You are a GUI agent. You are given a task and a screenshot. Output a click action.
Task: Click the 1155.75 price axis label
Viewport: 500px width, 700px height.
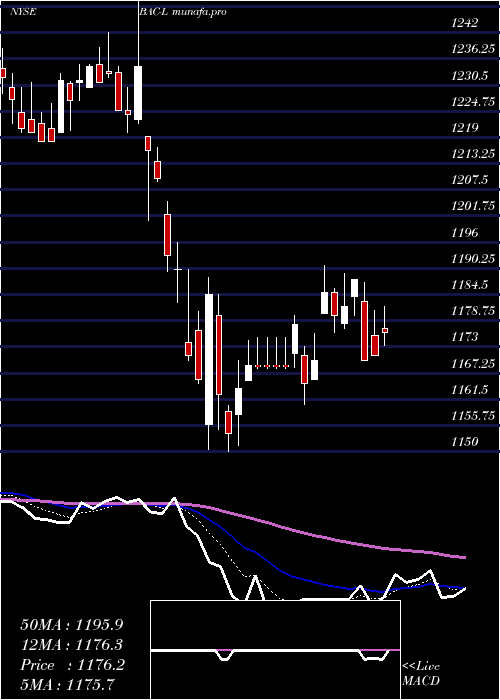coord(473,416)
